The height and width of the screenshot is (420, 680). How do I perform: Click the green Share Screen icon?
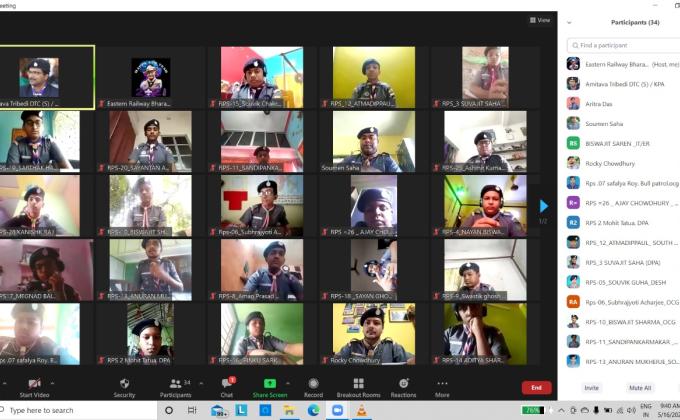pyautogui.click(x=270, y=383)
